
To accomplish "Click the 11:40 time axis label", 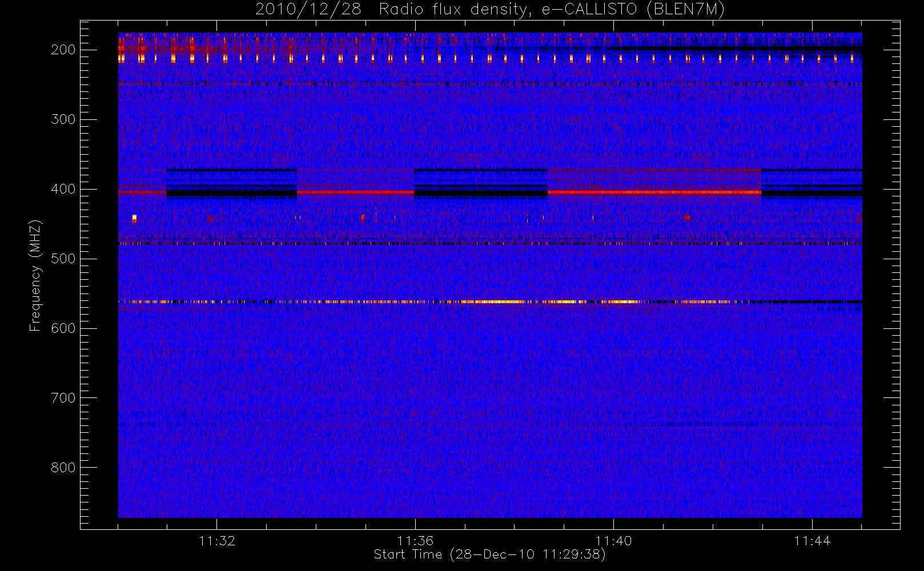I will coord(613,541).
